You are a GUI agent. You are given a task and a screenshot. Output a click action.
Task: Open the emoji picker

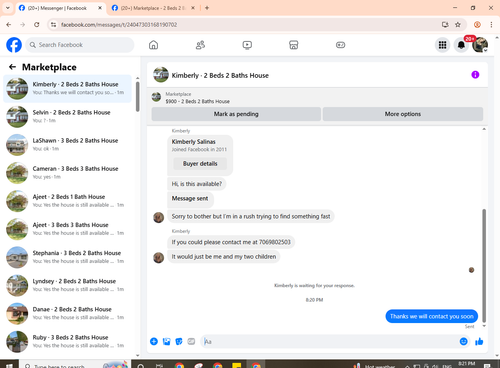point(463,341)
